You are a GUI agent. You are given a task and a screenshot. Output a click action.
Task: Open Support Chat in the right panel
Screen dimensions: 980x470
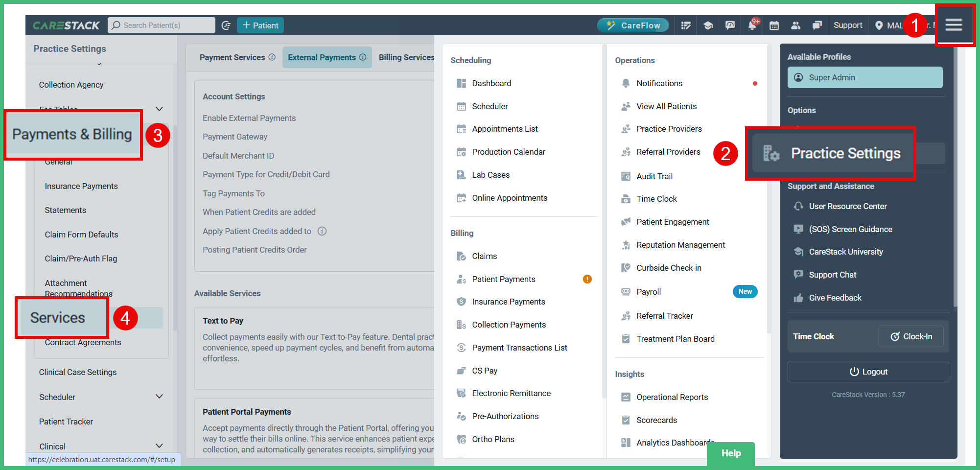832,275
